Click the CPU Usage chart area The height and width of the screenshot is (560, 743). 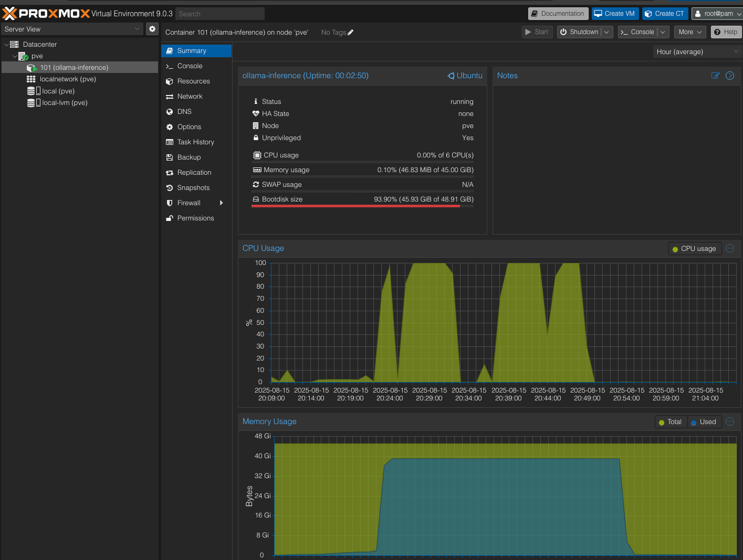pos(504,322)
